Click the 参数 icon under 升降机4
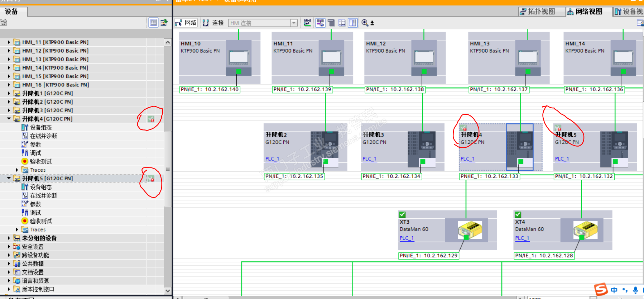Screen dimensions: 644x299 (25, 144)
